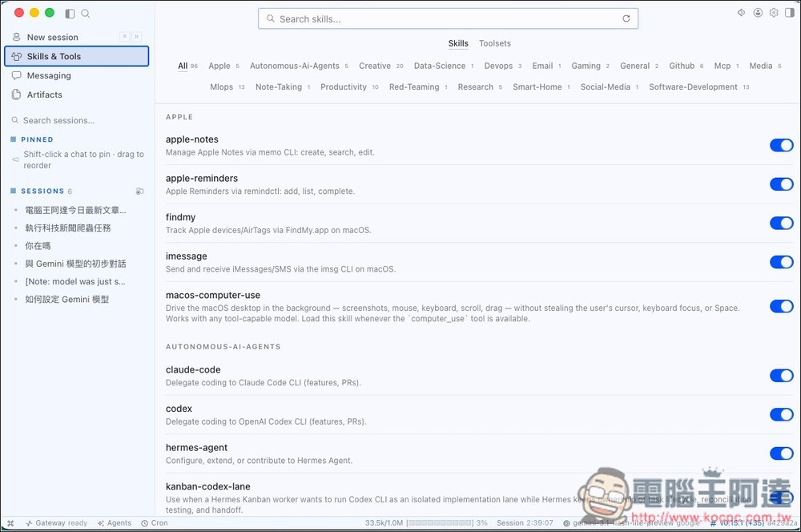Filter skills by Devops category
This screenshot has height=532, width=801.
click(x=503, y=66)
